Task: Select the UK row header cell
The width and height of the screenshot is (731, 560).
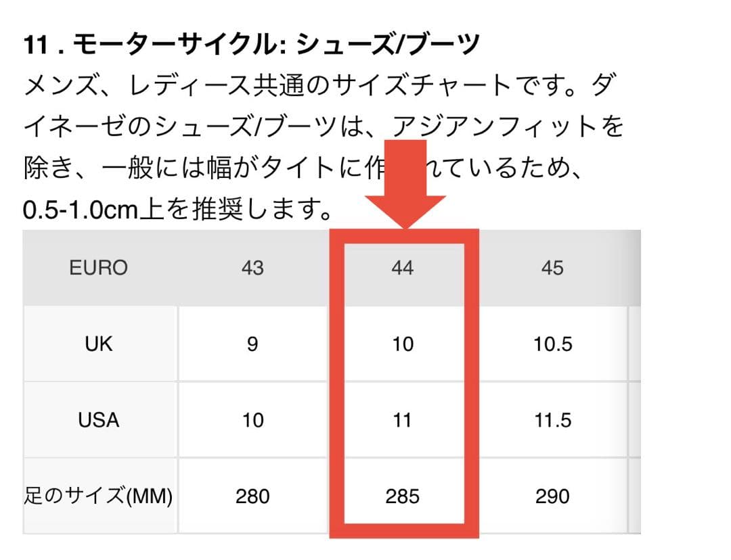Action: 99,344
